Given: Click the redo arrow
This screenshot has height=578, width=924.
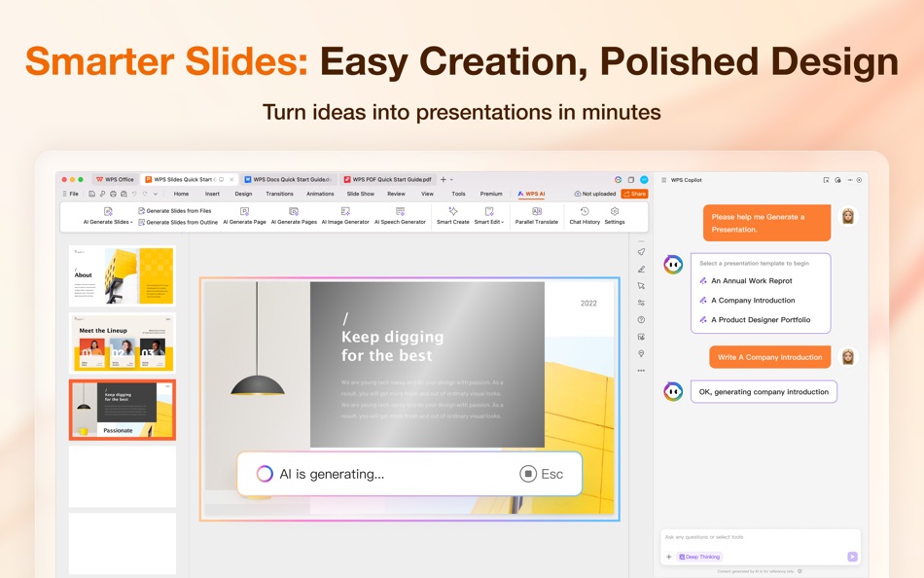Looking at the screenshot, I should click(145, 194).
